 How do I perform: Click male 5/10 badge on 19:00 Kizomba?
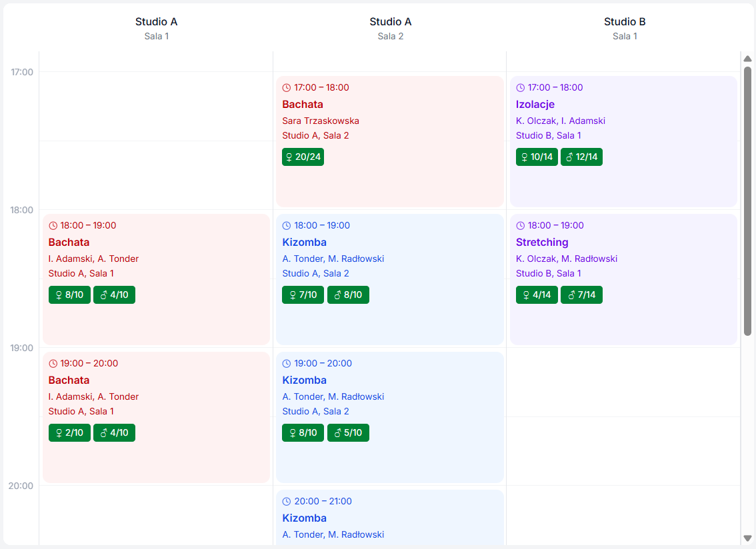click(348, 433)
